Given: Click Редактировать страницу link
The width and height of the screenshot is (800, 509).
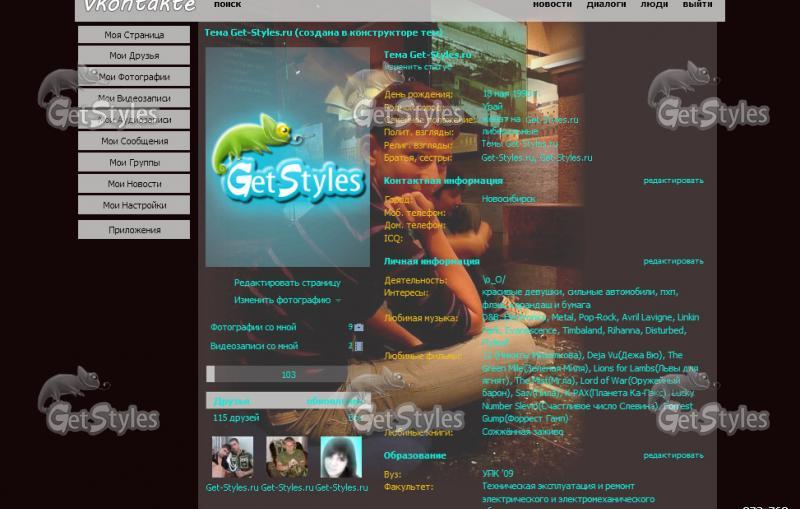Looking at the screenshot, I should pyautogui.click(x=287, y=283).
